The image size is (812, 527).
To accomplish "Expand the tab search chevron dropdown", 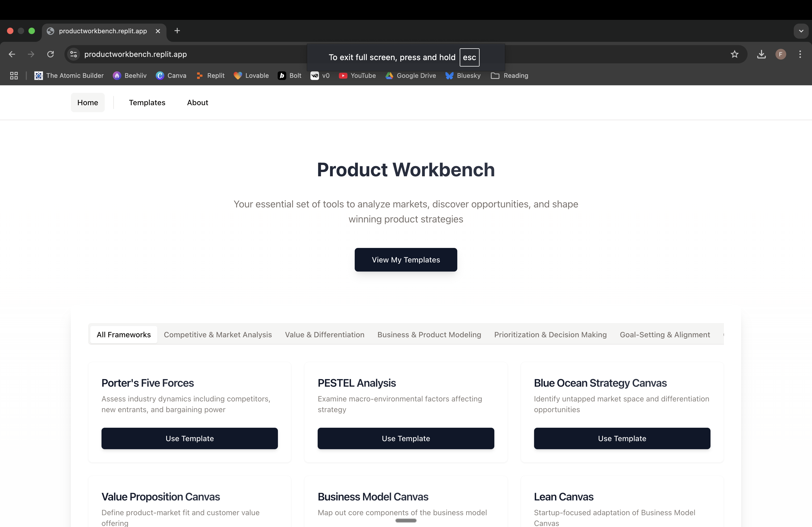I will [x=801, y=31].
